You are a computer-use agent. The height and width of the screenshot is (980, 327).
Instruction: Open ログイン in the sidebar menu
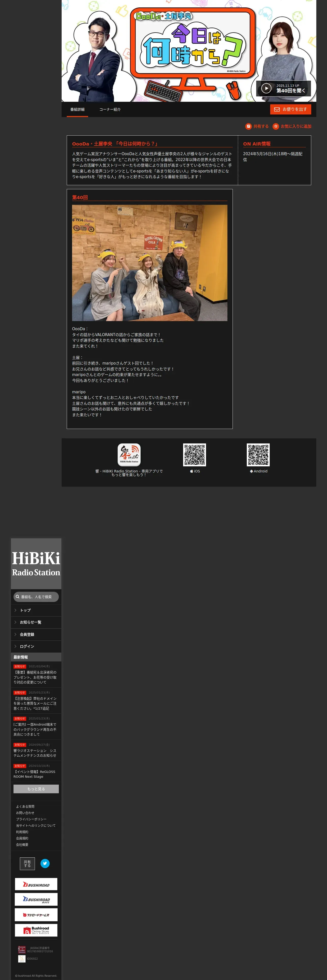(x=36, y=646)
